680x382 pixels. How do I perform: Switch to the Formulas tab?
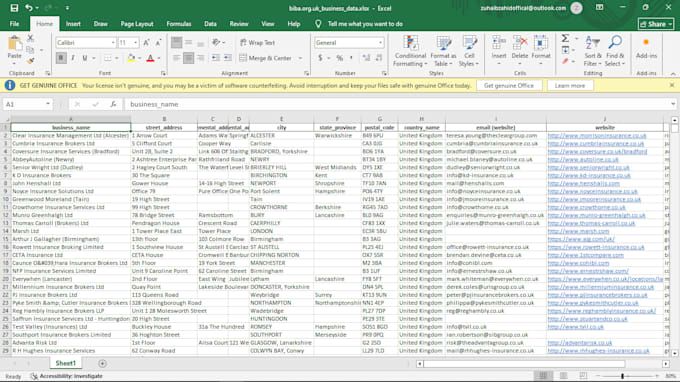click(179, 24)
